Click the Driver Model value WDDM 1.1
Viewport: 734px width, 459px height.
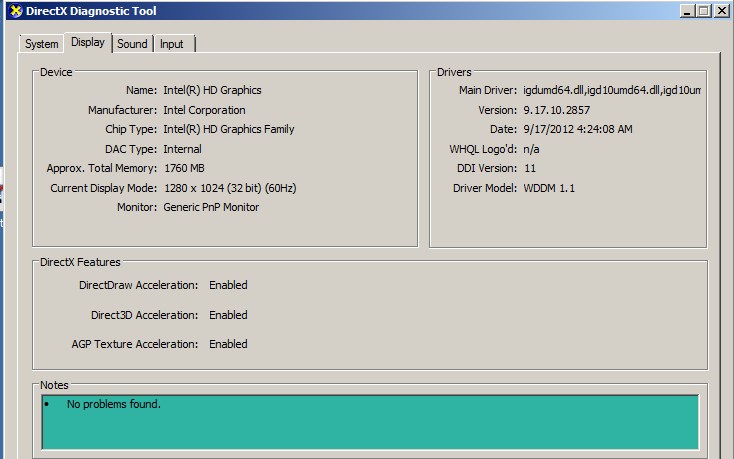click(549, 188)
